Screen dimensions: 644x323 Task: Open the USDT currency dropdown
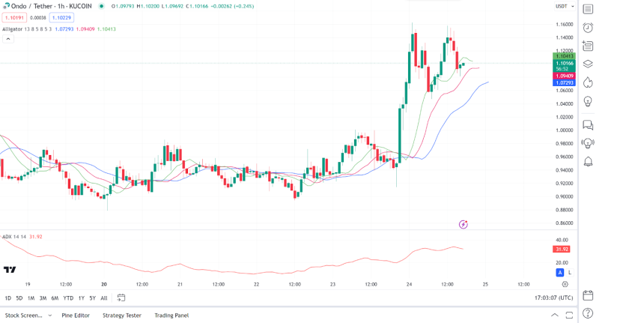[x=564, y=6]
